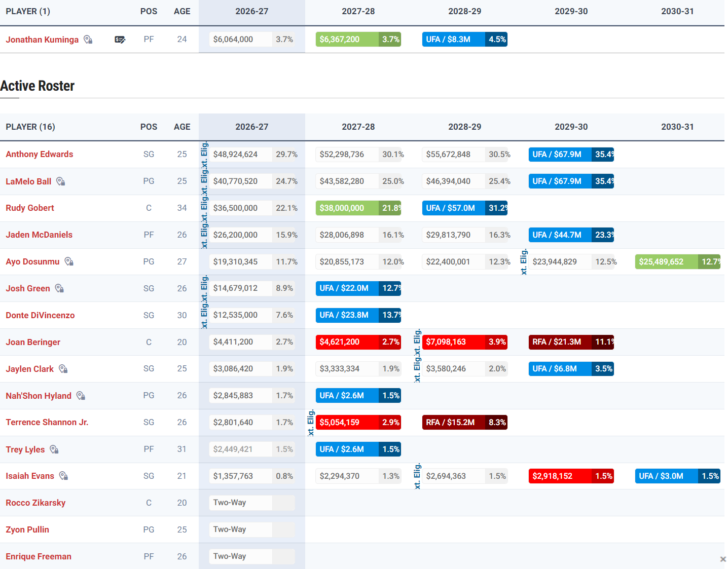Sort Active Roster table by AGE header

tap(182, 127)
